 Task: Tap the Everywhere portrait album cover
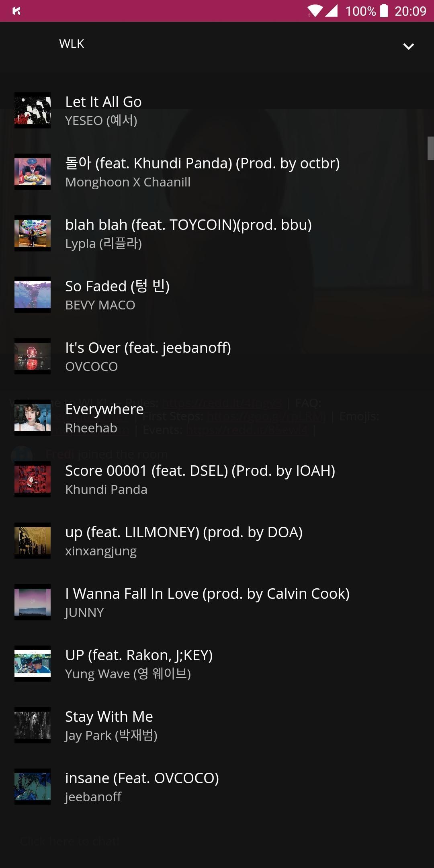tap(33, 418)
